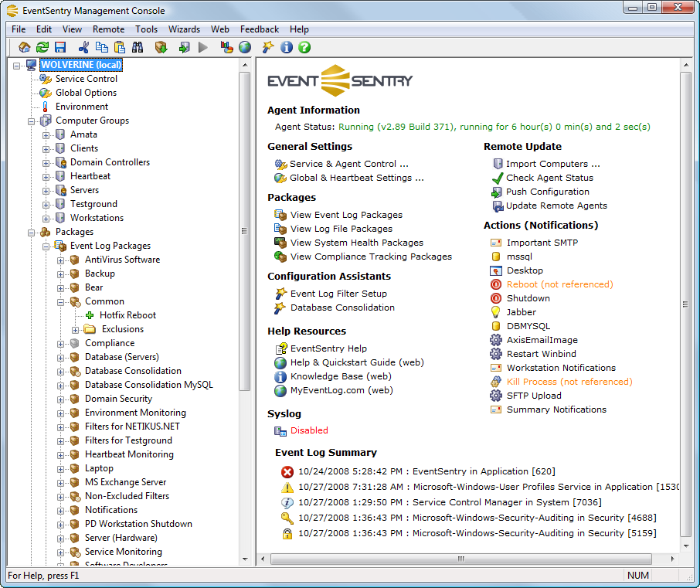
Task: Click View Event Log Packages link
Action: [x=346, y=215]
